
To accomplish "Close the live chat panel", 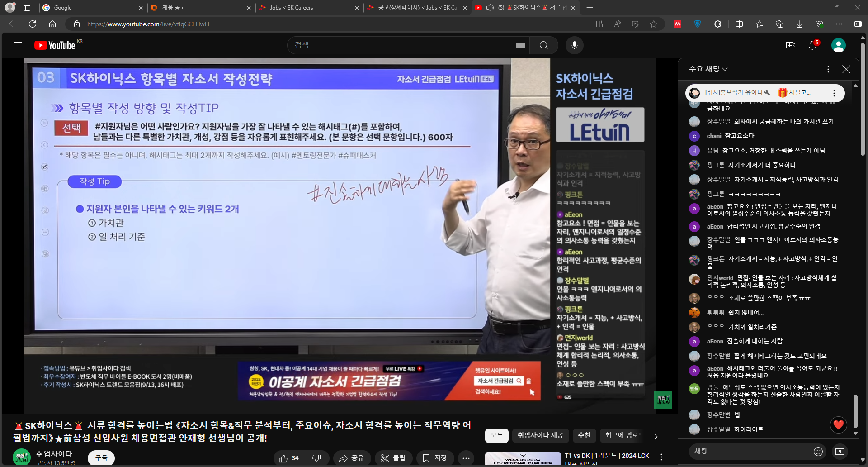I will 846,69.
